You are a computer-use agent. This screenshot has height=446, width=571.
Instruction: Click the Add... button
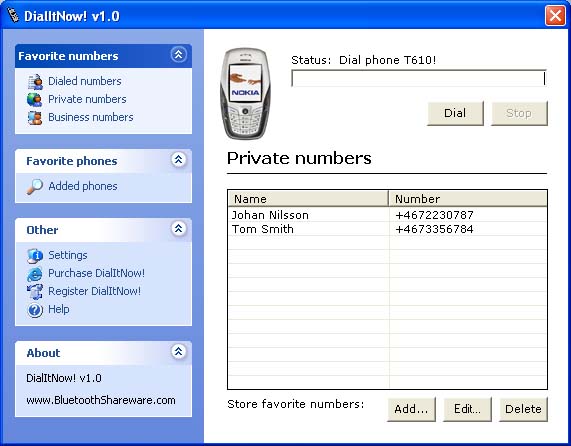[411, 409]
